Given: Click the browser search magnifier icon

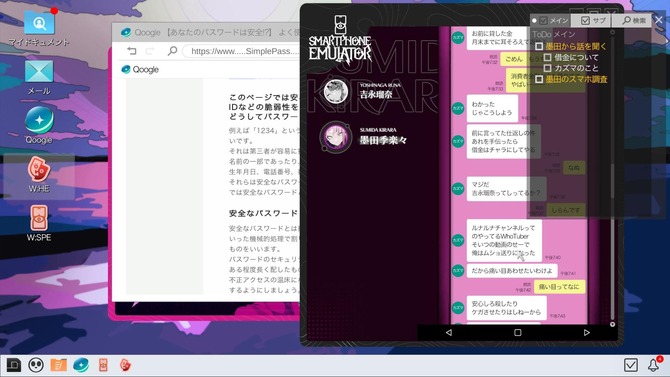Looking at the screenshot, I should point(172,51).
